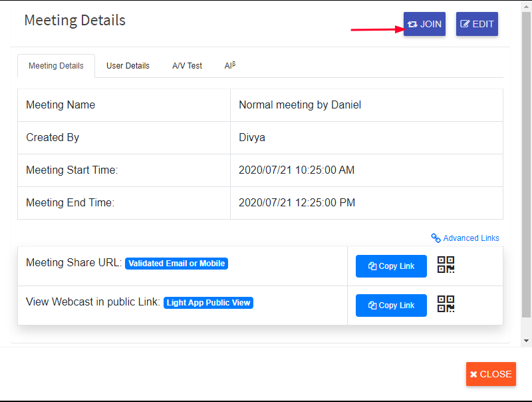Open the A/V Test tab
The image size is (532, 402).
coord(187,66)
